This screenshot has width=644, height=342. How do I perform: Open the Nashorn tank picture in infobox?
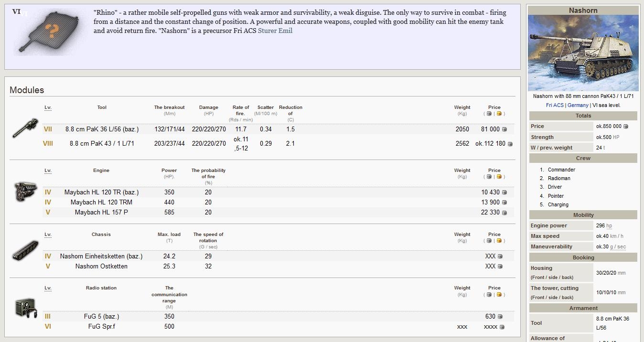tap(583, 53)
